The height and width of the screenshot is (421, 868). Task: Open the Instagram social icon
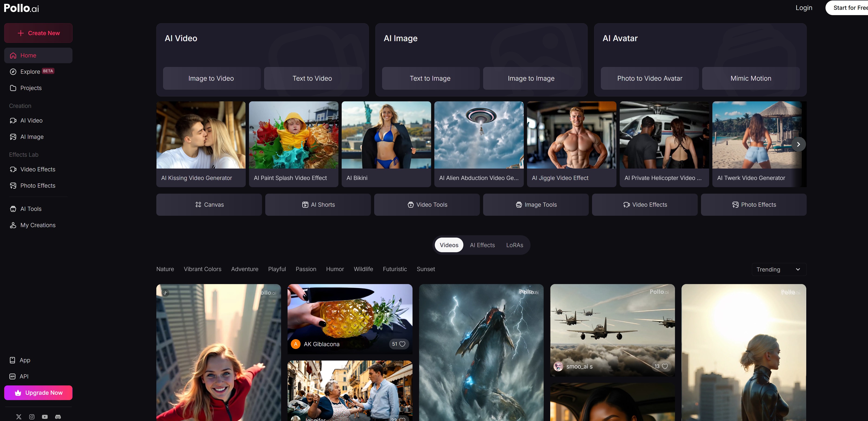coord(32,417)
